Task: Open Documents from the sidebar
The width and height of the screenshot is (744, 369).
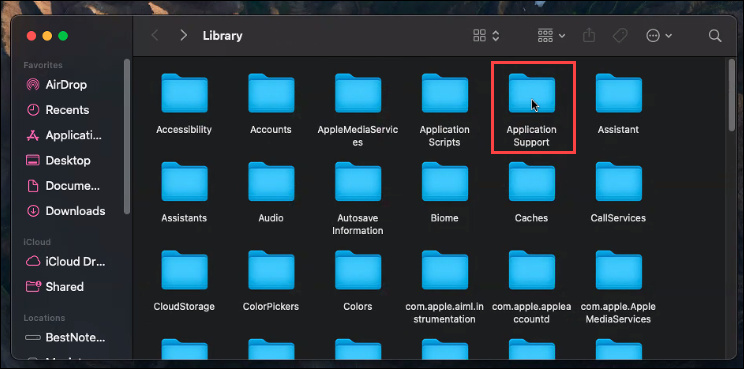Action: point(65,186)
